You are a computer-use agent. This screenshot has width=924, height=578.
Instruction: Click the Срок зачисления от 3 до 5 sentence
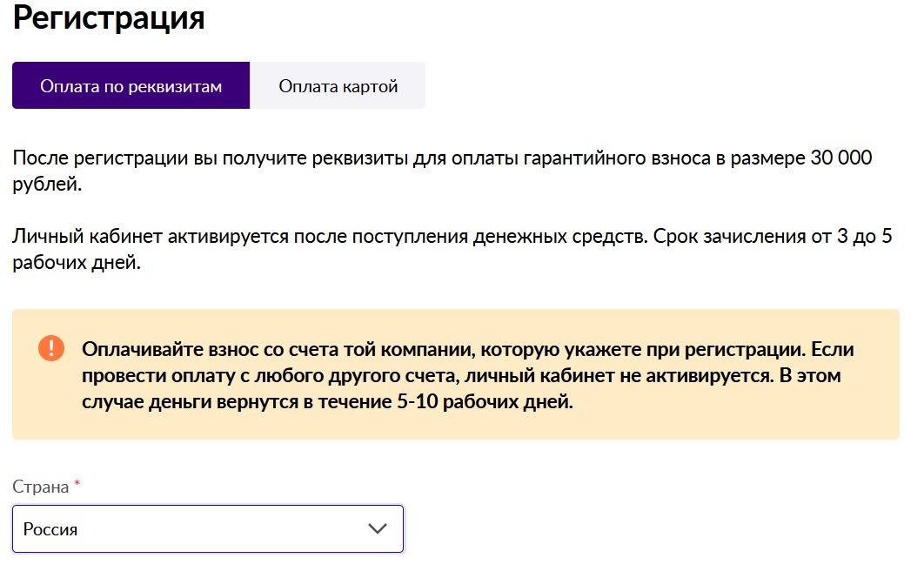tap(773, 236)
